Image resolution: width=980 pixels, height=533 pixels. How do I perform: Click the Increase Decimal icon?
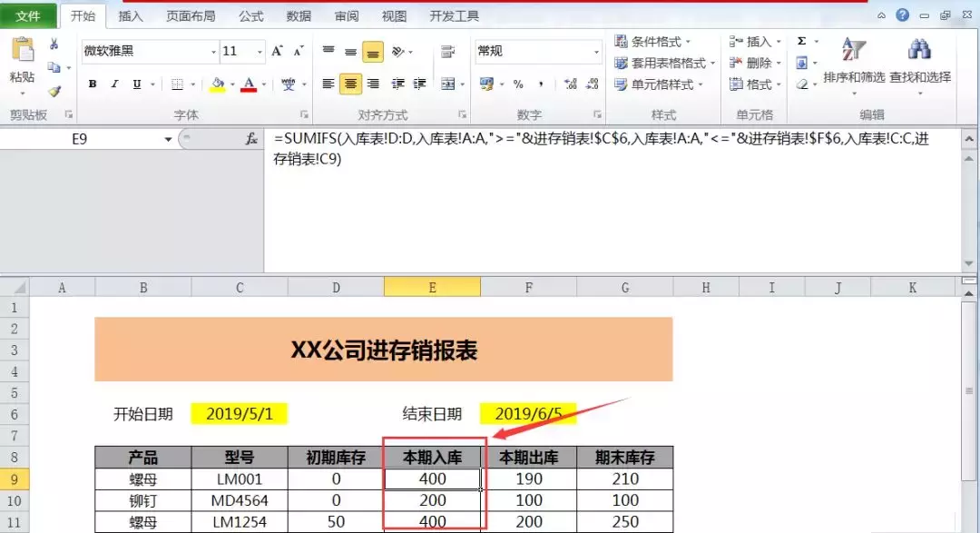[571, 83]
